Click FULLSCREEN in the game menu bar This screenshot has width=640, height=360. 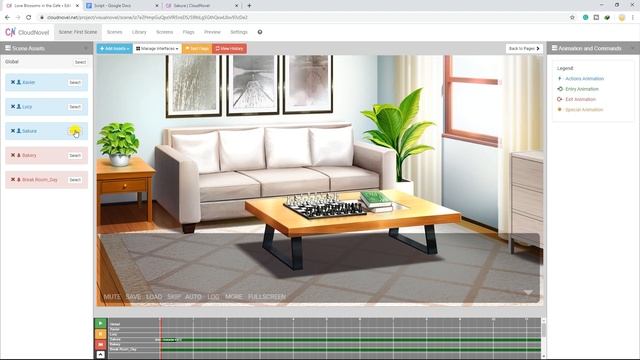(x=267, y=297)
